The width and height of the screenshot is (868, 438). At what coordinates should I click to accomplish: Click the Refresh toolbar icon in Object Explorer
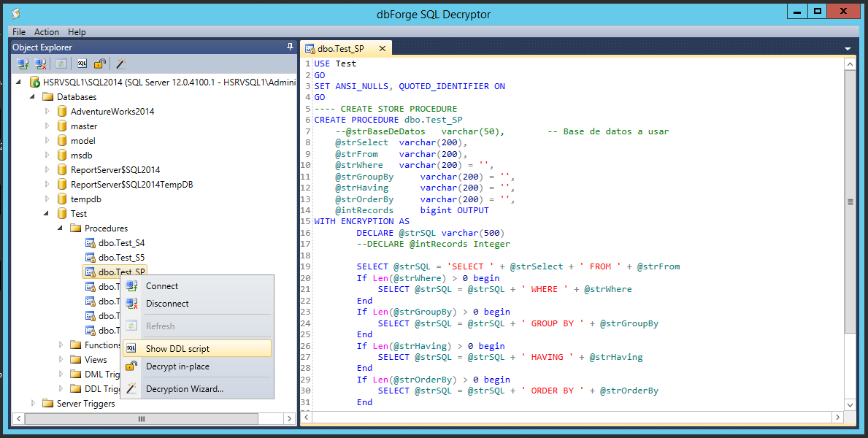[61, 64]
